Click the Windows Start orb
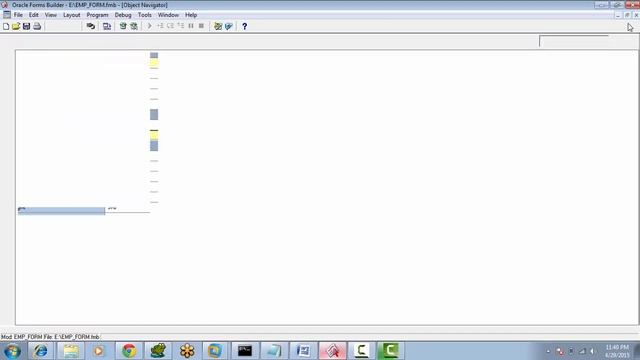The height and width of the screenshot is (360, 640). click(x=12, y=351)
